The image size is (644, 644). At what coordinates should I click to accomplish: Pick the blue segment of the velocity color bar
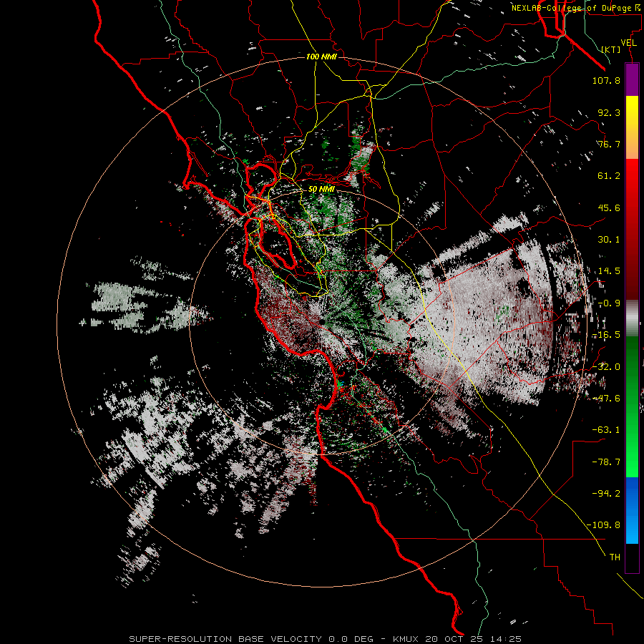(632, 510)
